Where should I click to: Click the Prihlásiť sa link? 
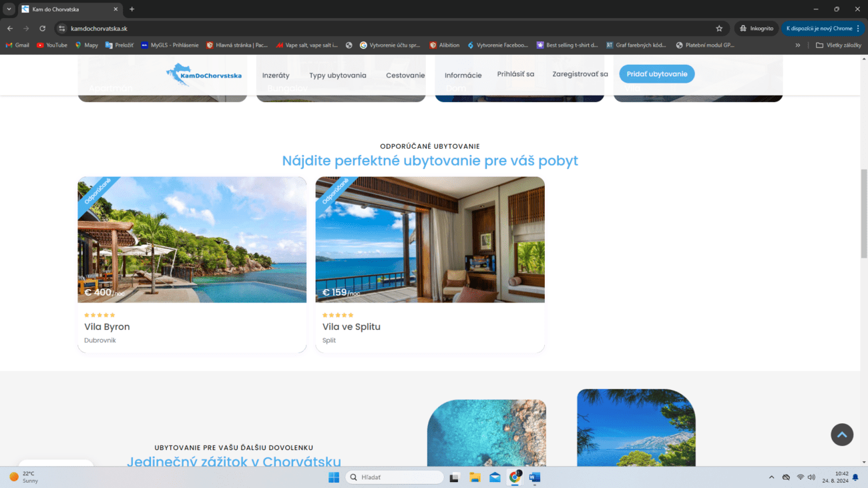pos(515,74)
